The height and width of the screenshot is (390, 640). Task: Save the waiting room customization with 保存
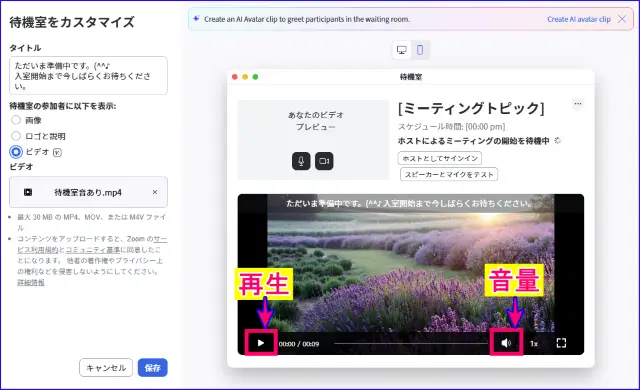point(152,368)
